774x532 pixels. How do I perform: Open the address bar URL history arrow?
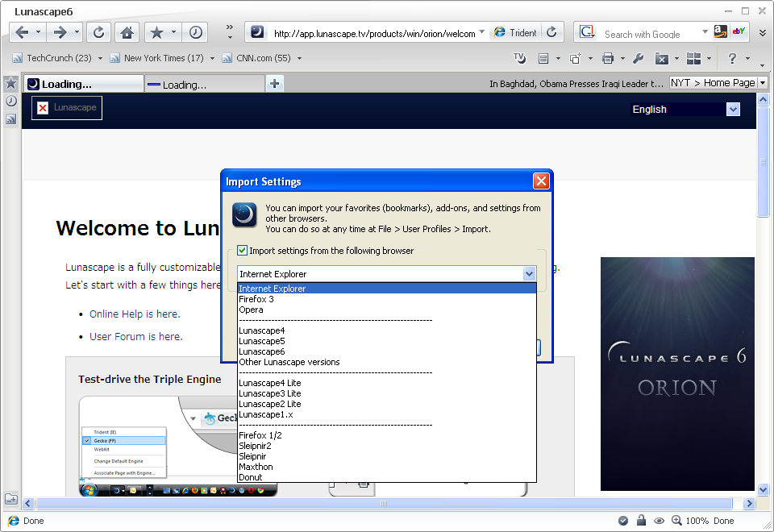pos(482,32)
